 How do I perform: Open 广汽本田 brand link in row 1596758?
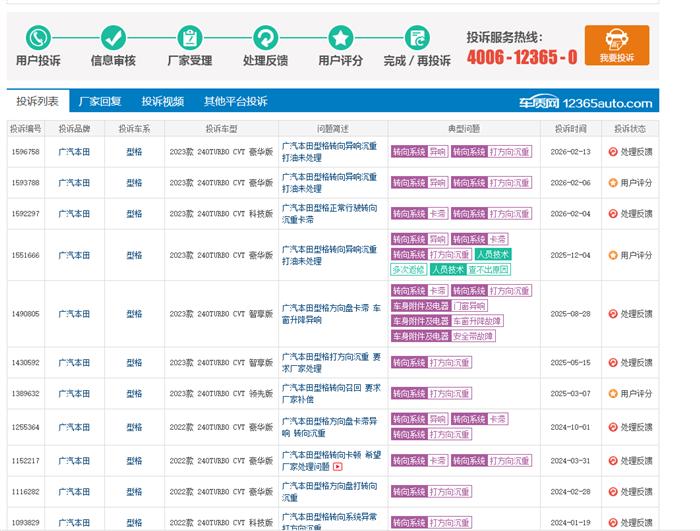pos(74,152)
